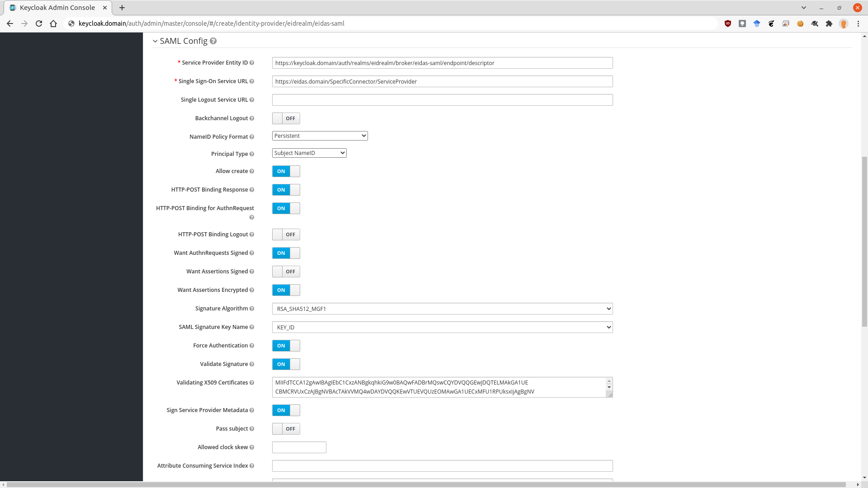This screenshot has height=488, width=868.
Task: Toggle the Backchannel Logout switch off
Action: (x=287, y=118)
